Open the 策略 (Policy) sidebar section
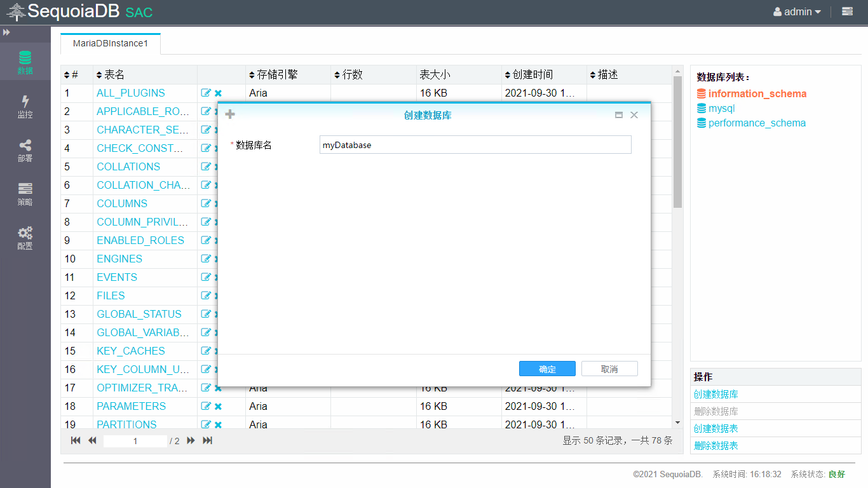Image resolution: width=868 pixels, height=488 pixels. 25,194
